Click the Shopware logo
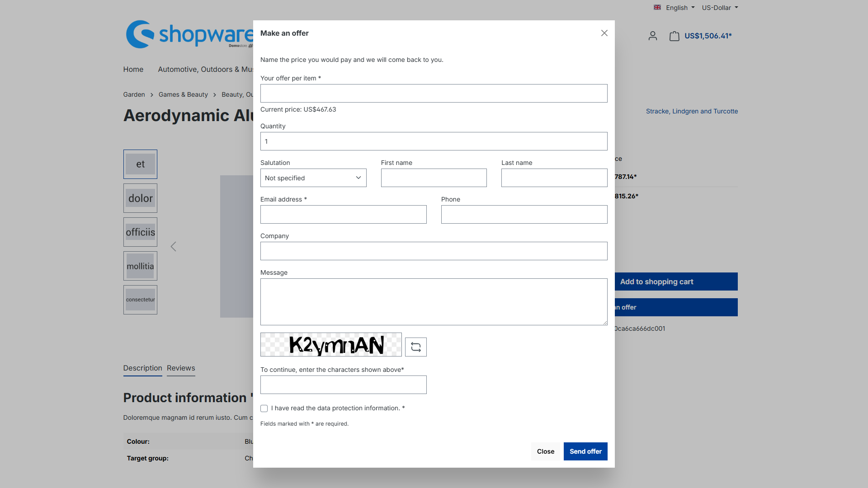 (189, 34)
